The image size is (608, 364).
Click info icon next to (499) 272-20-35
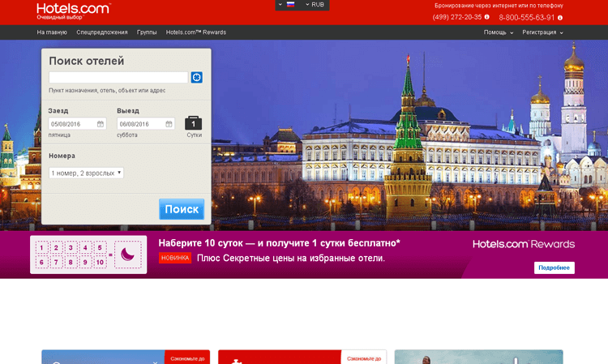(x=486, y=17)
